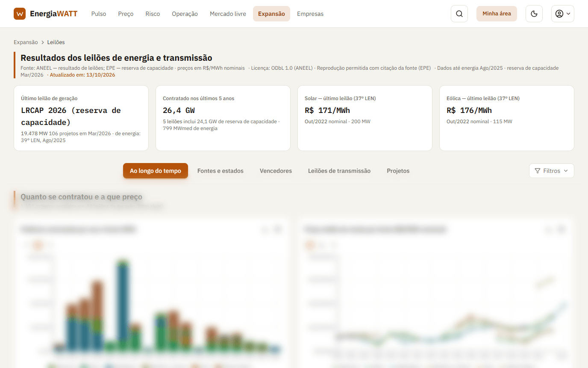
Task: Expand the Filtros dropdown
Action: pos(552,171)
